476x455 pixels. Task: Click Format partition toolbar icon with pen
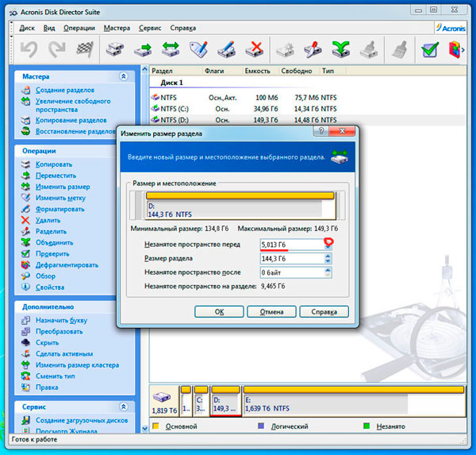(226, 49)
